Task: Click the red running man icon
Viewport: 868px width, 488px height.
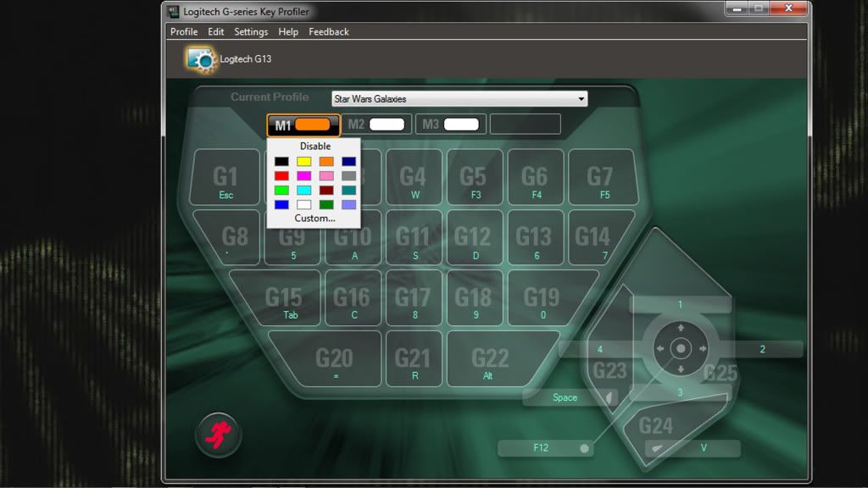Action: click(x=219, y=435)
